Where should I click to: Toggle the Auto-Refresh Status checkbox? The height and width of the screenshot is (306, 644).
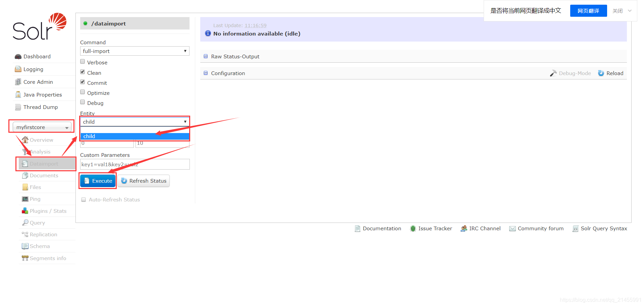tap(84, 199)
